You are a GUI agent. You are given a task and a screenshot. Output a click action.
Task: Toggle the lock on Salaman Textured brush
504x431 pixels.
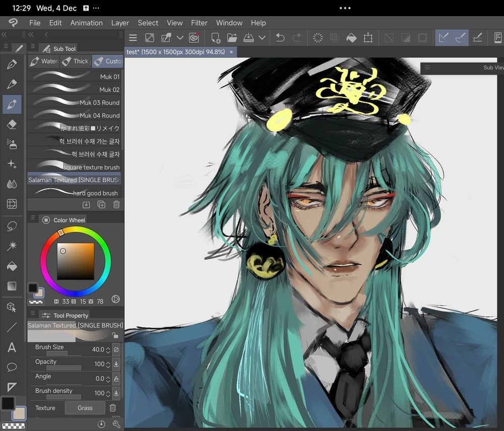click(115, 336)
